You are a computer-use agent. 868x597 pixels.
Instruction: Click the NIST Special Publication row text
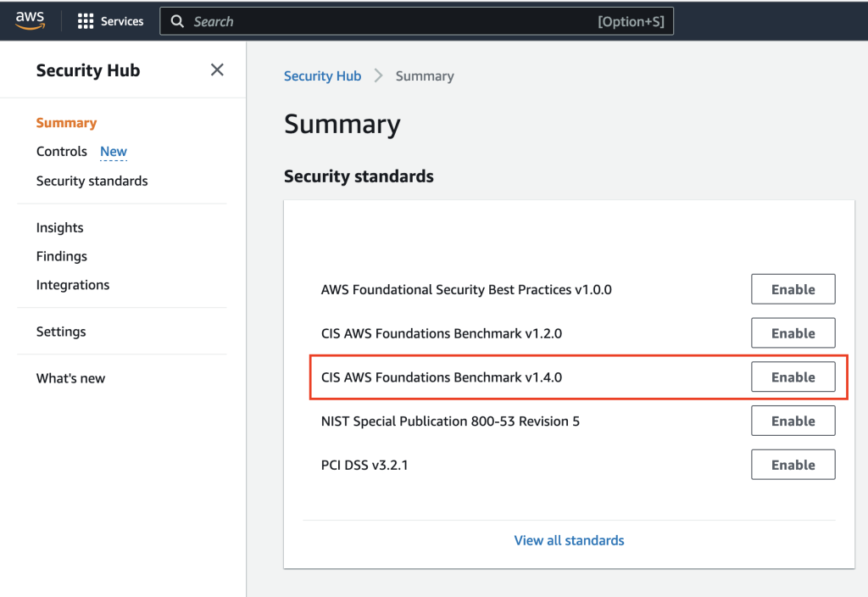[450, 421]
